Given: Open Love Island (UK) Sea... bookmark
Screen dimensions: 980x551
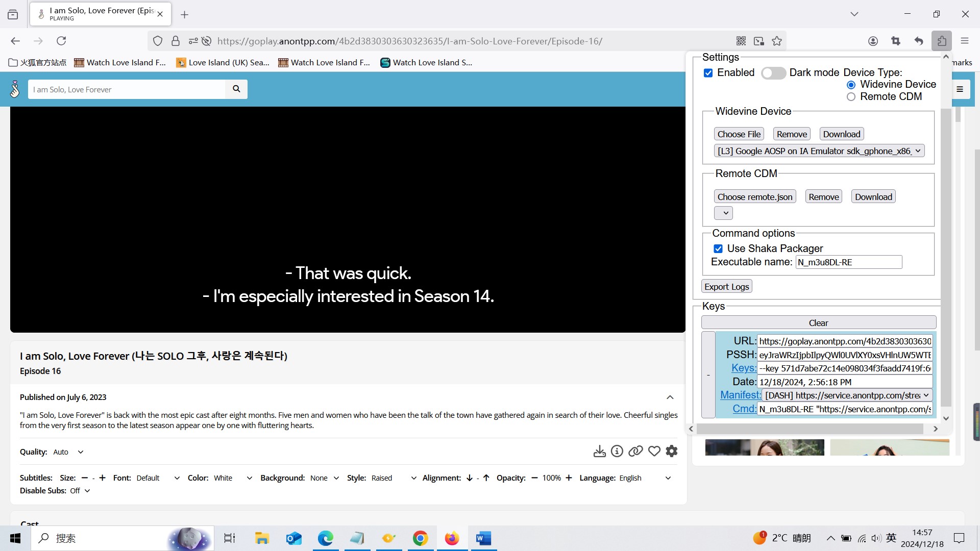Looking at the screenshot, I should tap(223, 63).
